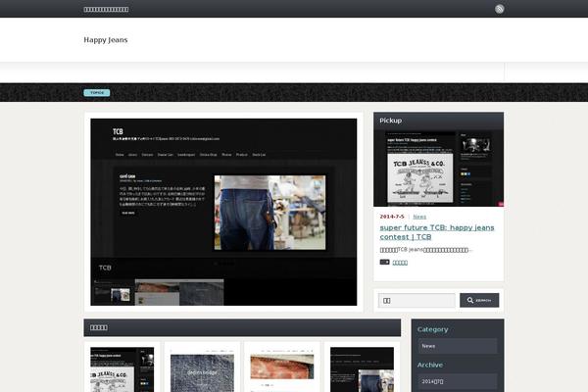Open the News item under Category
This screenshot has height=392, width=588.
(x=458, y=346)
